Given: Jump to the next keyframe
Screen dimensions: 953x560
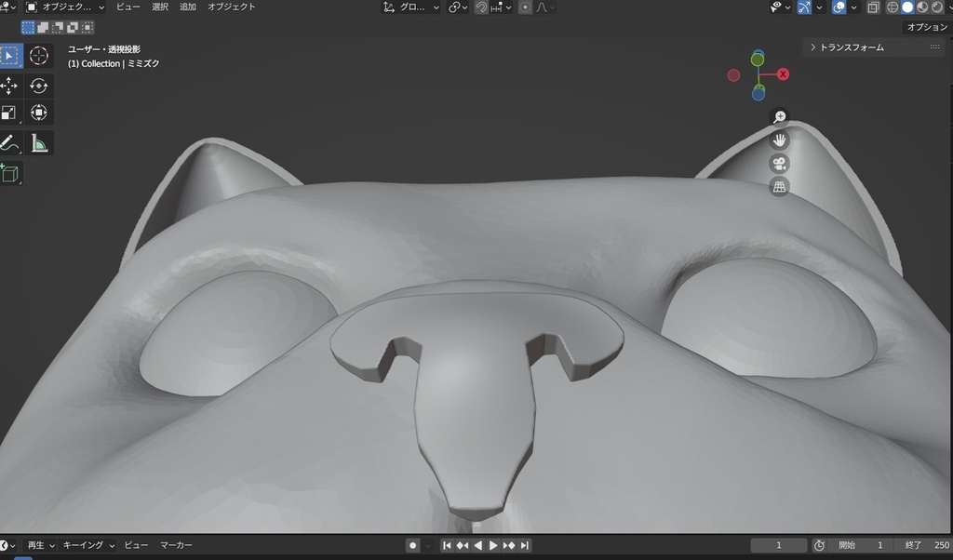Looking at the screenshot, I should (x=509, y=545).
